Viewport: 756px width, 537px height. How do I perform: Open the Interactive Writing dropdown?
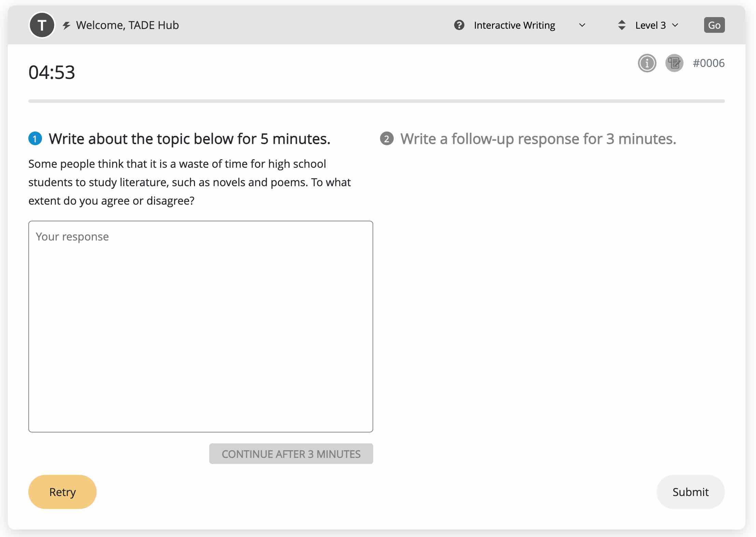[529, 25]
